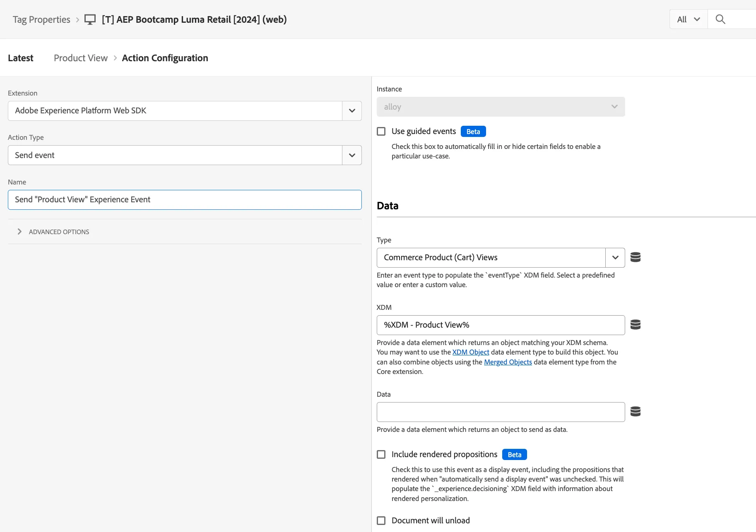Click the Beta badge next to rendered propositions
This screenshot has height=532, width=756.
(x=515, y=455)
